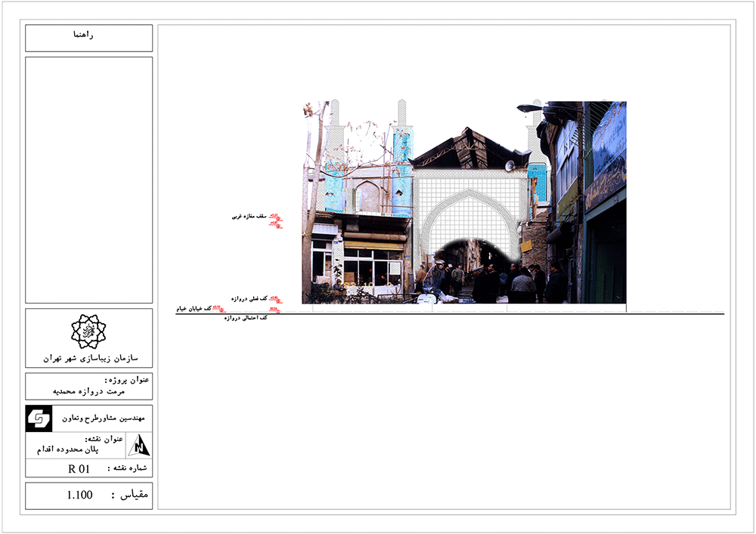Click the 'راهنما' legend heading
Screen dimensions: 756x534
pos(83,35)
